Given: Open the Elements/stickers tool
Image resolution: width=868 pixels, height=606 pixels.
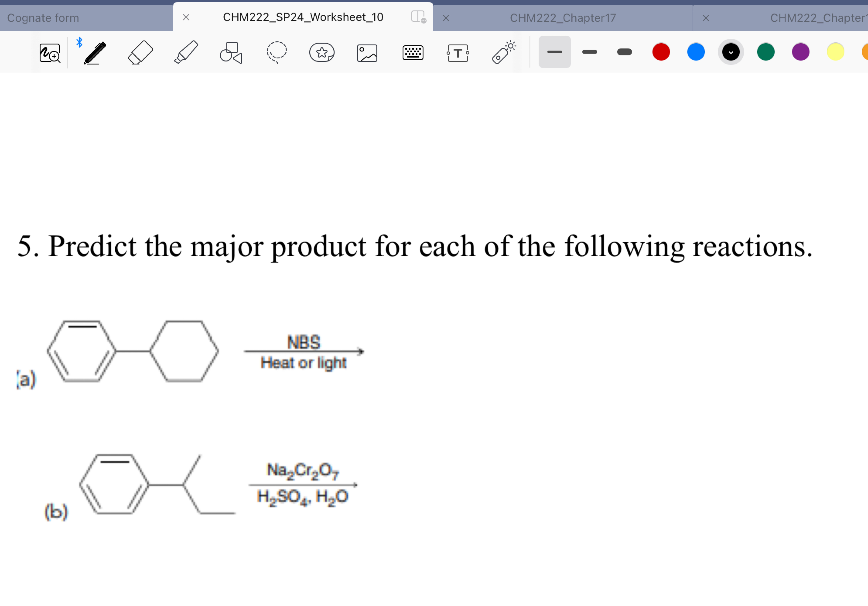Looking at the screenshot, I should 322,52.
